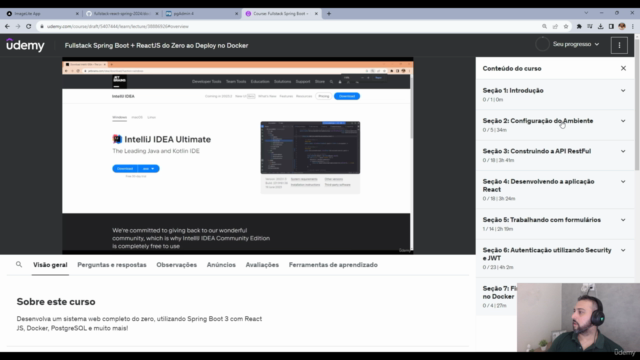
Task: Switch to the Observações tab
Action: coord(176,264)
